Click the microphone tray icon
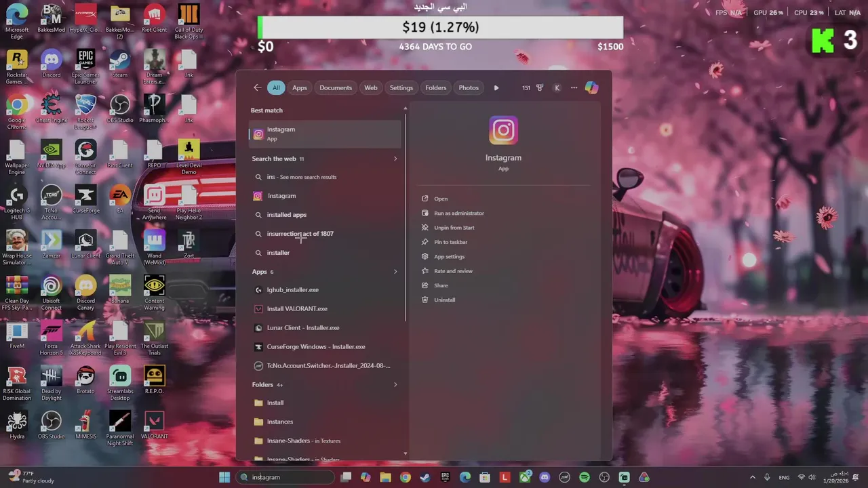Image resolution: width=868 pixels, height=488 pixels. pos(767,477)
